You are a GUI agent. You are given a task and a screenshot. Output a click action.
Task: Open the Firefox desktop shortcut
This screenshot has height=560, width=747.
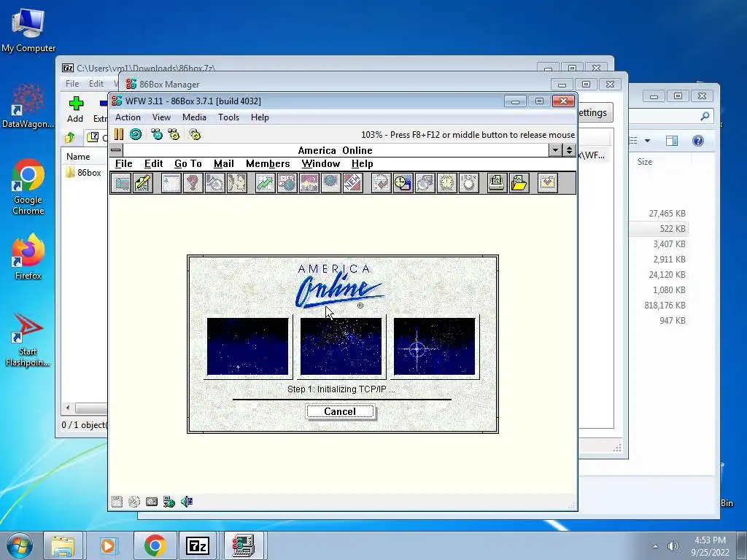[28, 256]
